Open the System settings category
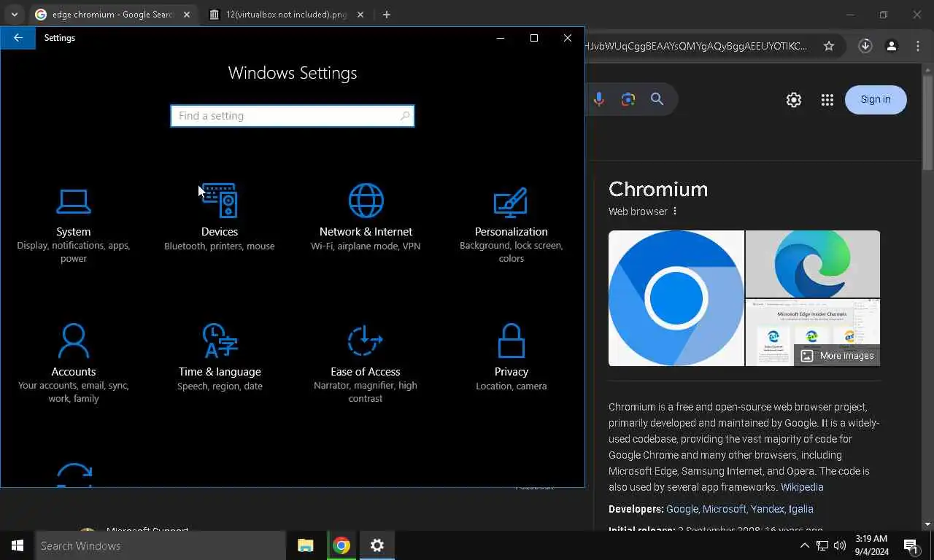Screen dimensions: 934x560 coord(74,226)
